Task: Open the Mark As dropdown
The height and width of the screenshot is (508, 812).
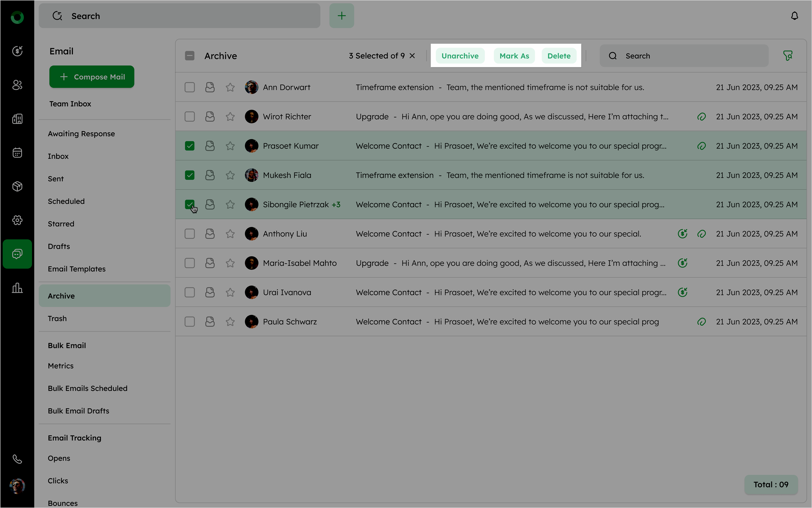Action: [514, 56]
